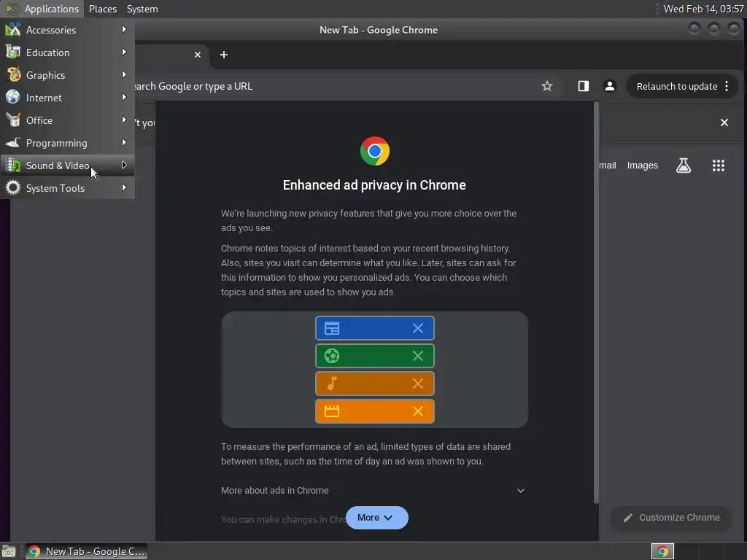
Task: Dismiss the infobar with the X
Action: [724, 122]
